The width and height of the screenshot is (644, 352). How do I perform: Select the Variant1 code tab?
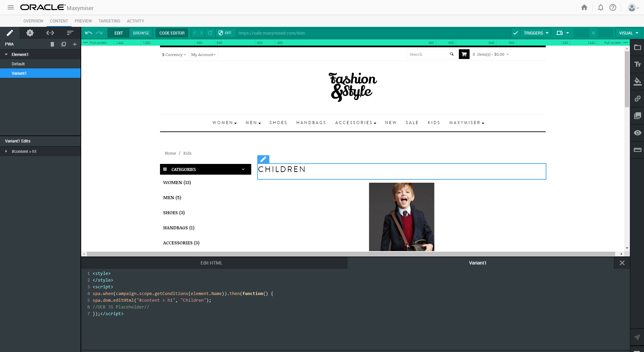tap(481, 263)
